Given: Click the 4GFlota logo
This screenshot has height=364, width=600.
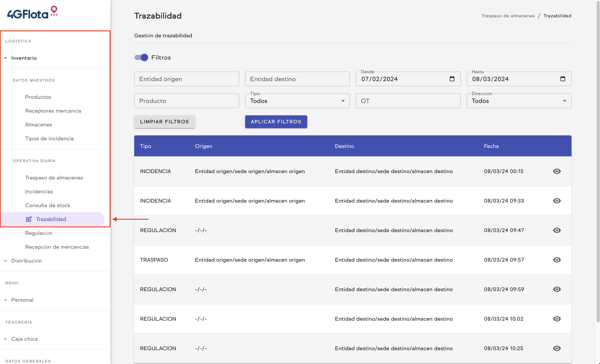Looking at the screenshot, I should 32,13.
